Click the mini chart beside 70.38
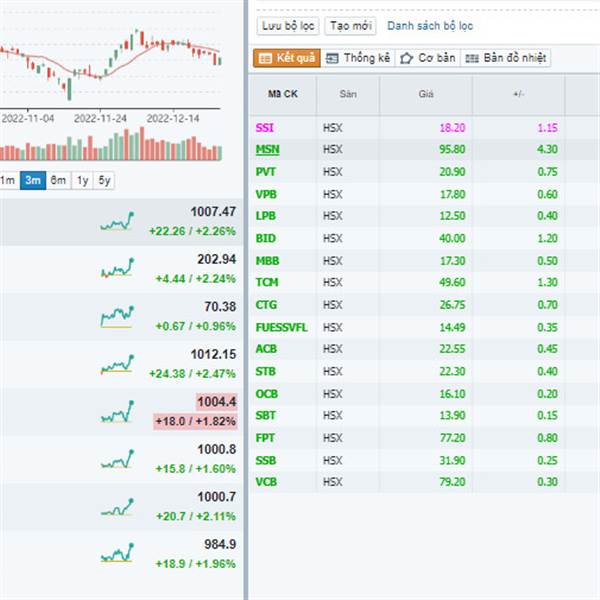The height and width of the screenshot is (600, 600). tap(117, 316)
